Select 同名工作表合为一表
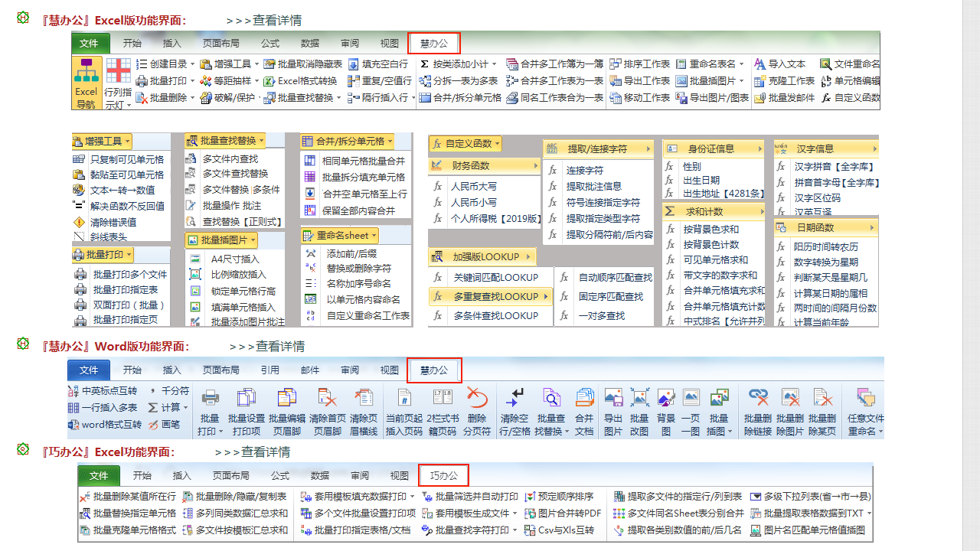The width and height of the screenshot is (980, 551). 555,98
